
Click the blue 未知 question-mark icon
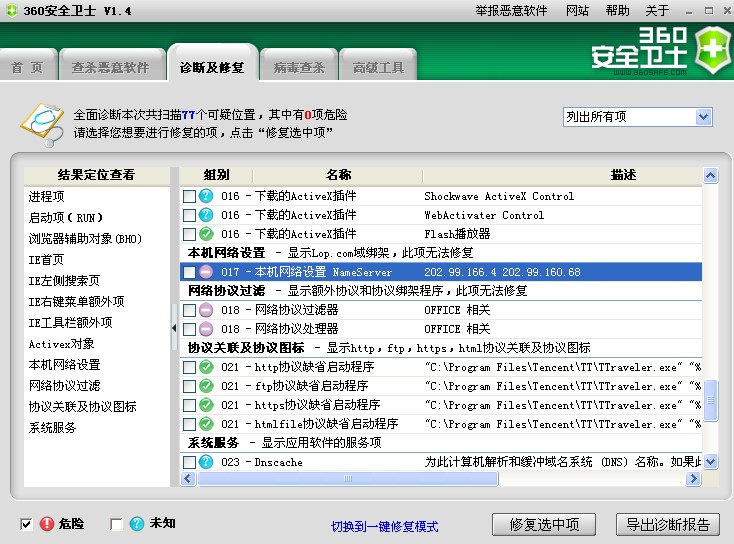point(137,523)
